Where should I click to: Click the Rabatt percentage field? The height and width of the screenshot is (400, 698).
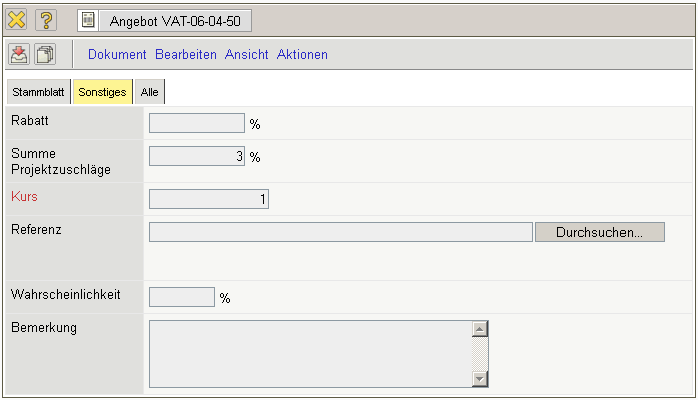[x=196, y=123]
